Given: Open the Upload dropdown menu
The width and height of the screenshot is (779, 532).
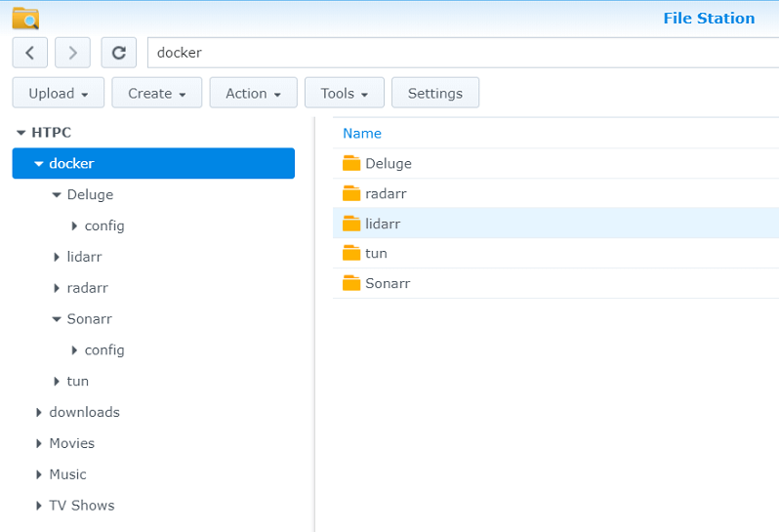Looking at the screenshot, I should click(x=59, y=93).
